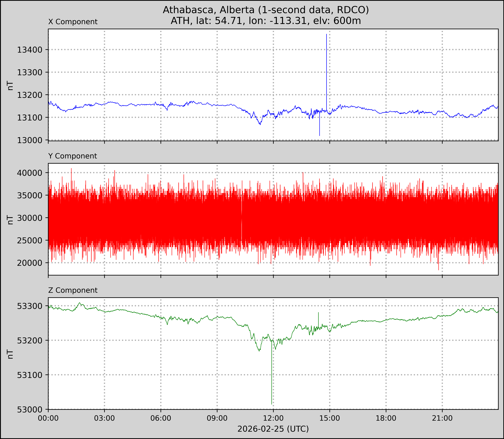Click the chart title 'Athabasca, Alberta'
Viewport: 504px width, 439px height.
click(x=208, y=10)
